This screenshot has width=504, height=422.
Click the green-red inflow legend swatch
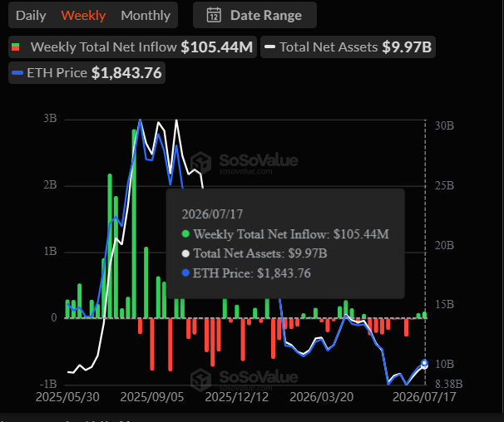tap(16, 47)
